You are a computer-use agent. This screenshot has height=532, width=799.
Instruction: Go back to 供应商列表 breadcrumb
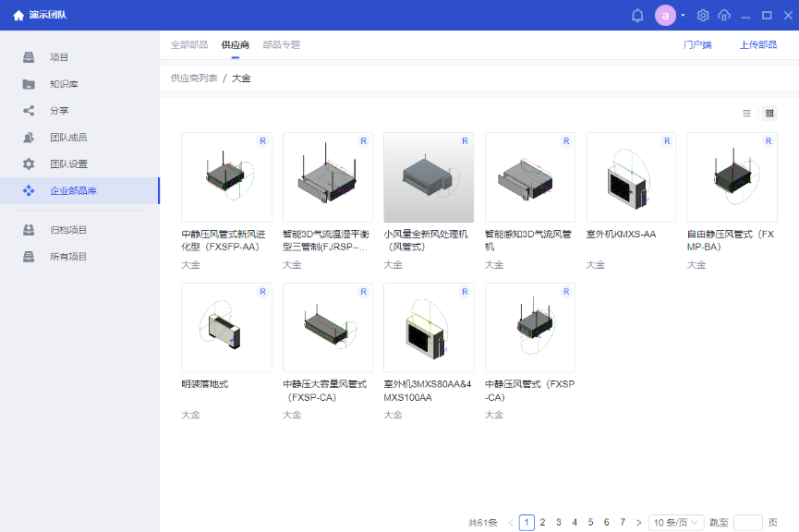tap(194, 78)
